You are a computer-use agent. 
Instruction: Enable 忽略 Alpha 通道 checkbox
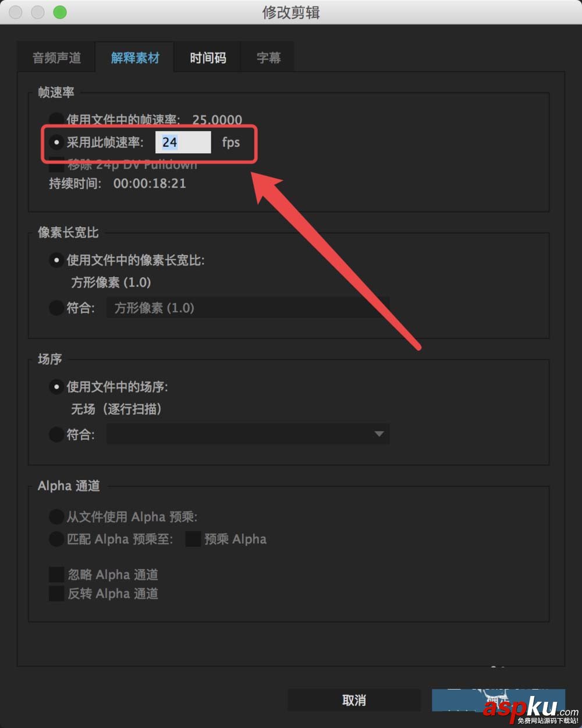click(56, 575)
